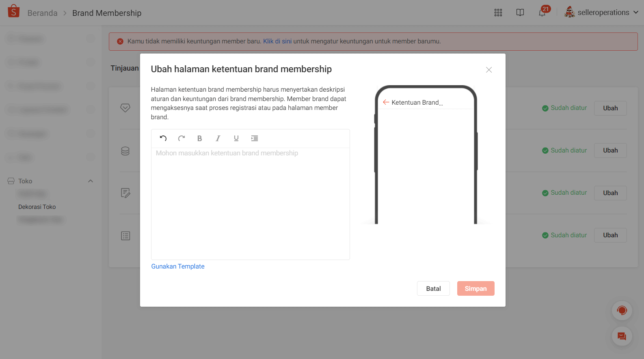Click 'Sudah diatur' status in third row
The width and height of the screenshot is (644, 359).
tap(564, 193)
